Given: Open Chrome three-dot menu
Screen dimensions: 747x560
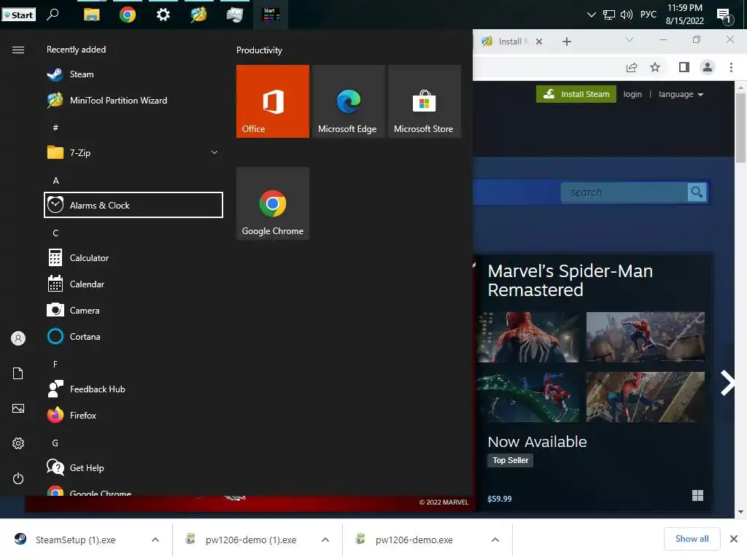Looking at the screenshot, I should click(x=731, y=68).
